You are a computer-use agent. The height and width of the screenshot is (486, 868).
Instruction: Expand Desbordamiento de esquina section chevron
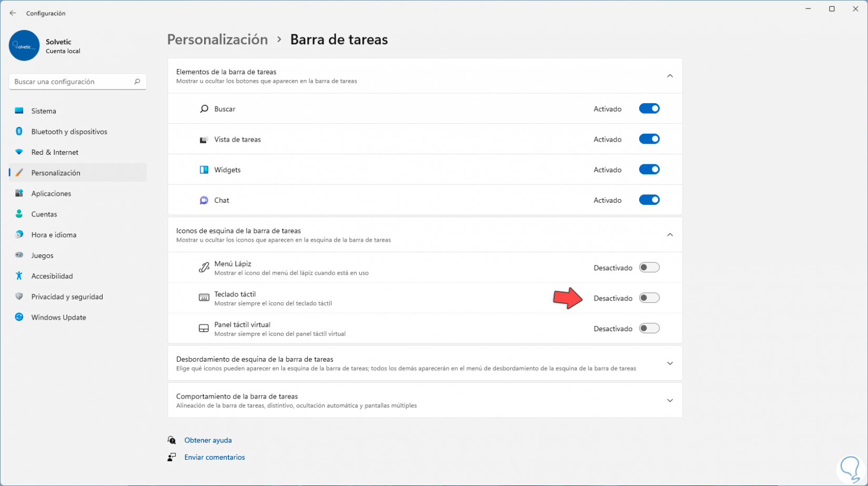(670, 363)
